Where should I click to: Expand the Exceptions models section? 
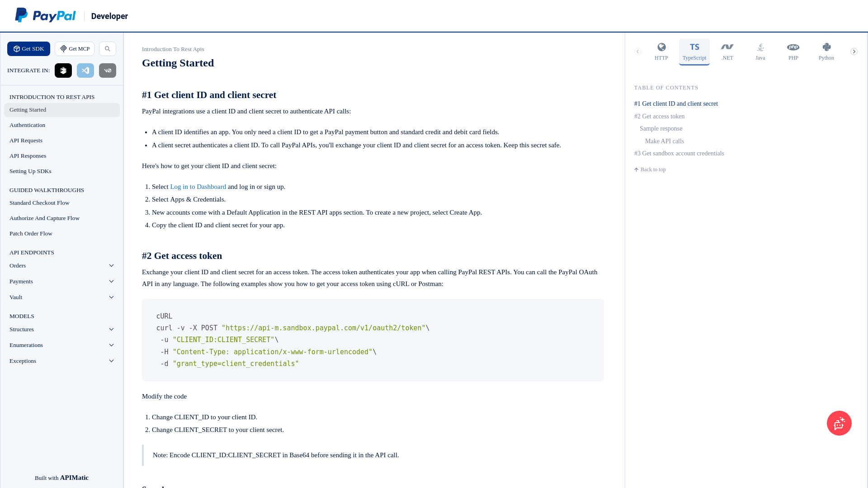point(62,361)
